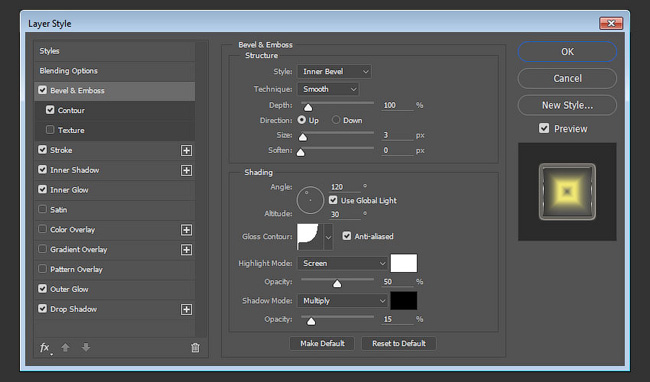Click the Depth value field showing 100
The image size is (650, 382).
398,105
